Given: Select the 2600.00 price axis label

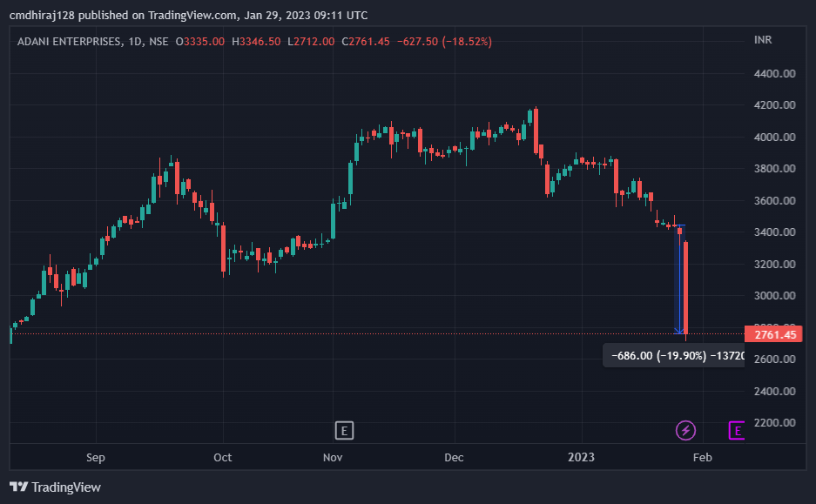Looking at the screenshot, I should click(x=774, y=359).
